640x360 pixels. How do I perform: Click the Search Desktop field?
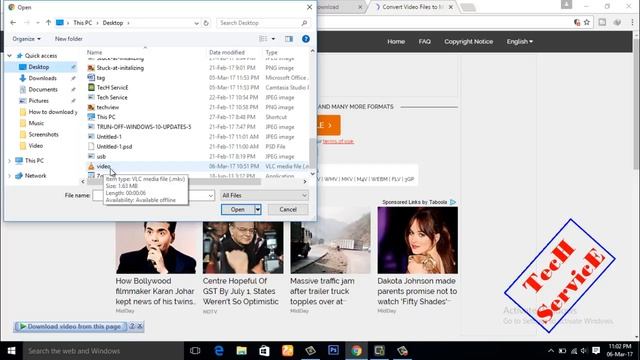click(263, 23)
